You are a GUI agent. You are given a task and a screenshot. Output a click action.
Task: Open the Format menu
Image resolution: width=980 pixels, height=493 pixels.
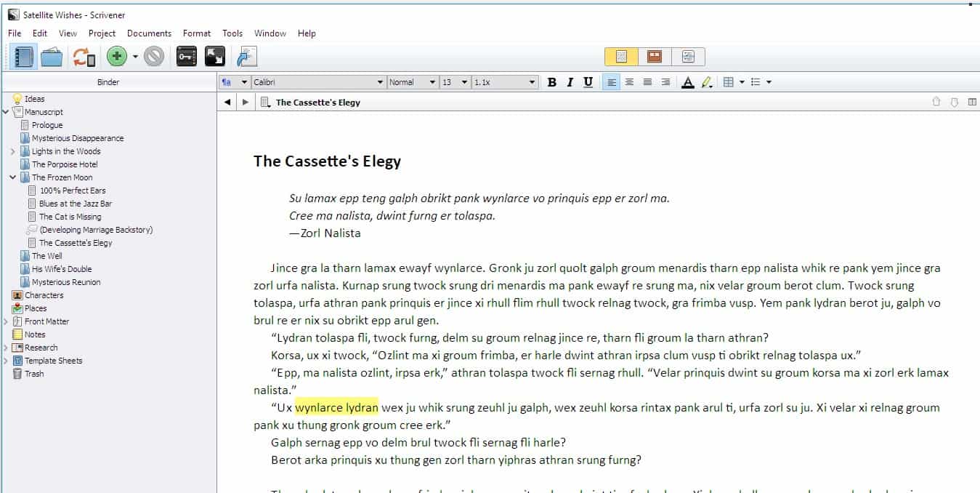(196, 33)
